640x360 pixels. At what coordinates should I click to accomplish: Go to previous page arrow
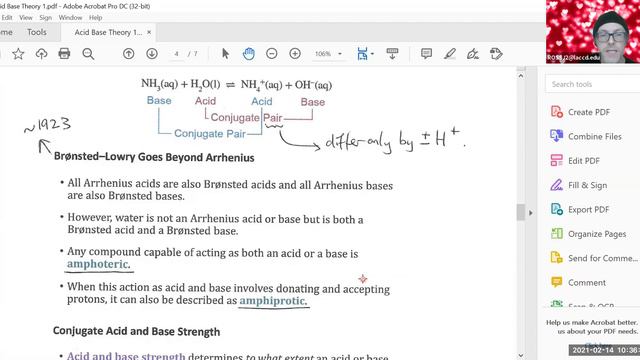pos(129,53)
